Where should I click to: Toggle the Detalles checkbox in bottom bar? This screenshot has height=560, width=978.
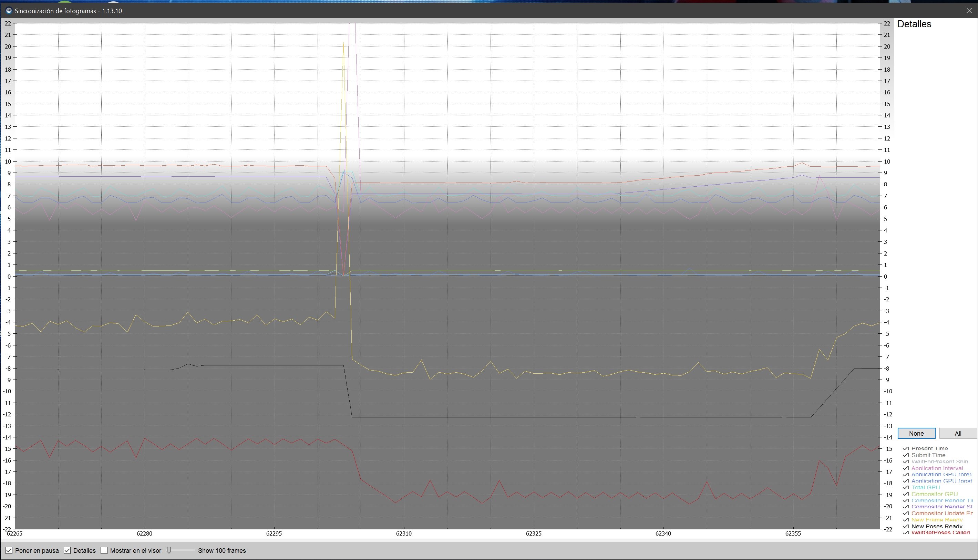point(67,550)
